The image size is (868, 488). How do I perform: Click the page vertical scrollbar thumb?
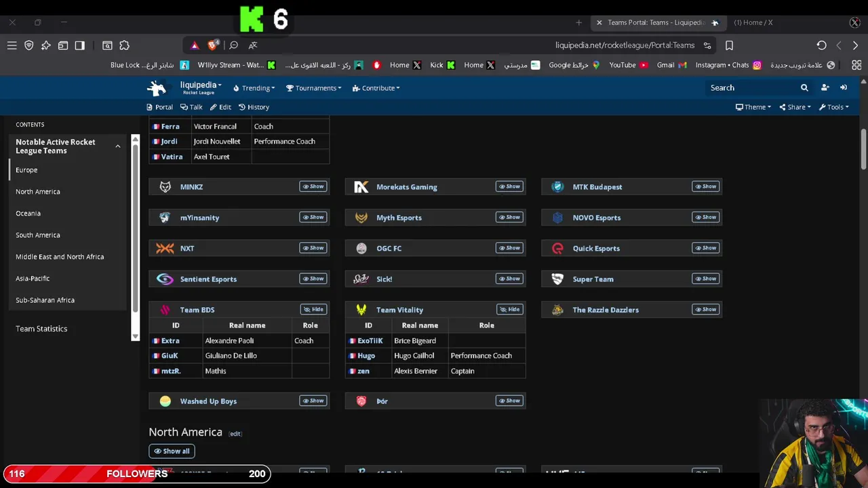(863, 149)
